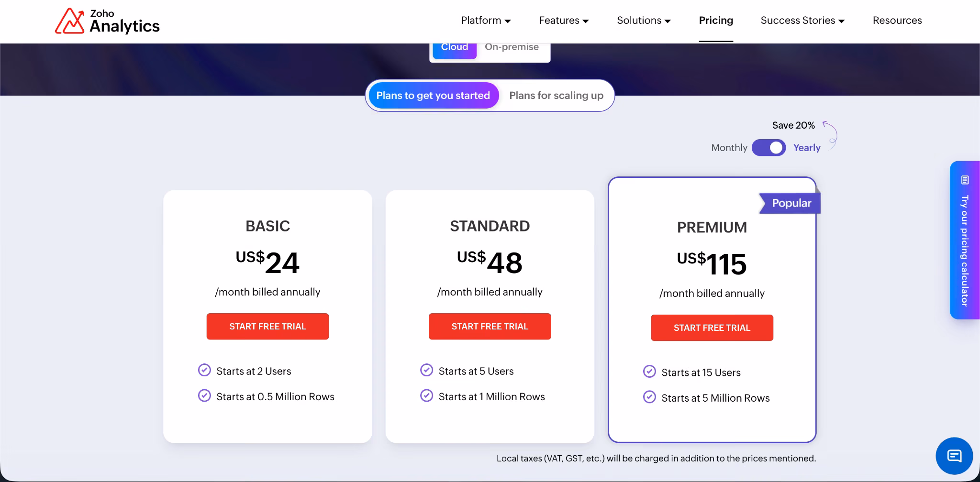Click check icon beside Starts at 5 Users
Viewport: 980px width, 482px height.
click(426, 370)
